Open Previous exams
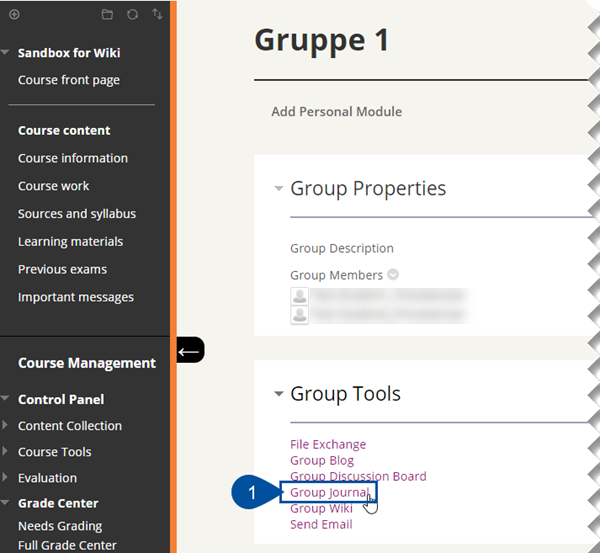This screenshot has width=600, height=553. point(62,269)
